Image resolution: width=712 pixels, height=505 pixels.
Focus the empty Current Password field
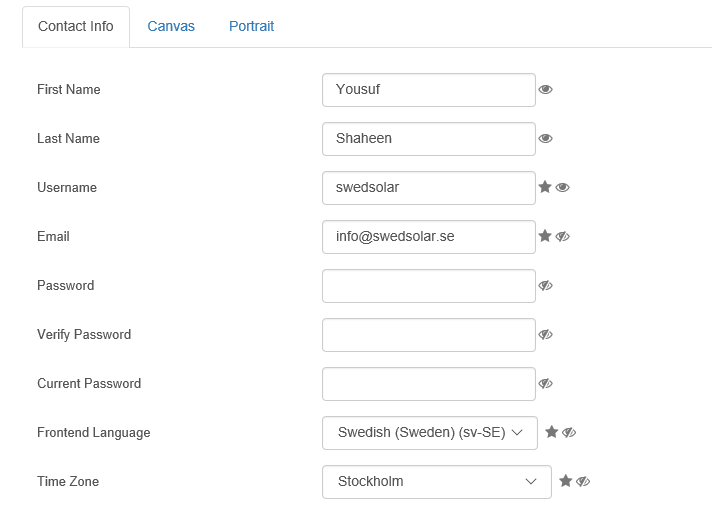pos(429,384)
